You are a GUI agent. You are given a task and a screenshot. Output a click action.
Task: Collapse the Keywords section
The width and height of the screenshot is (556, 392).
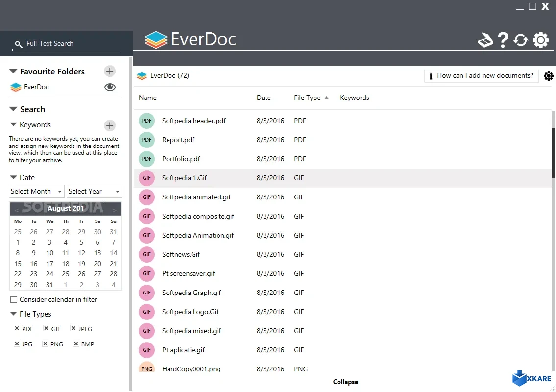(x=14, y=124)
